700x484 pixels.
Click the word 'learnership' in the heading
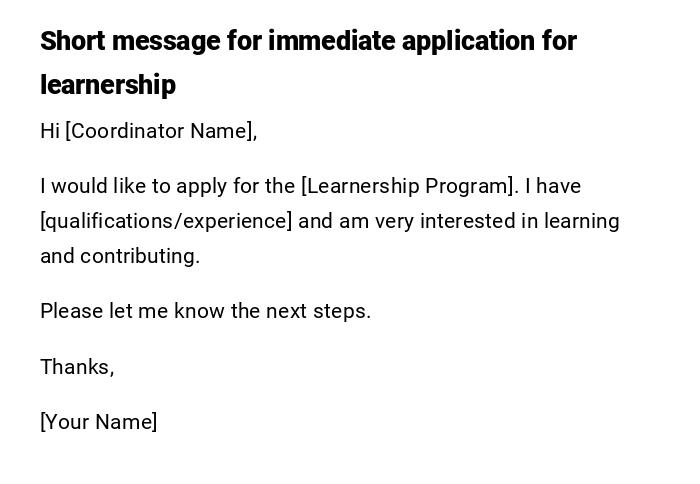[x=108, y=86]
